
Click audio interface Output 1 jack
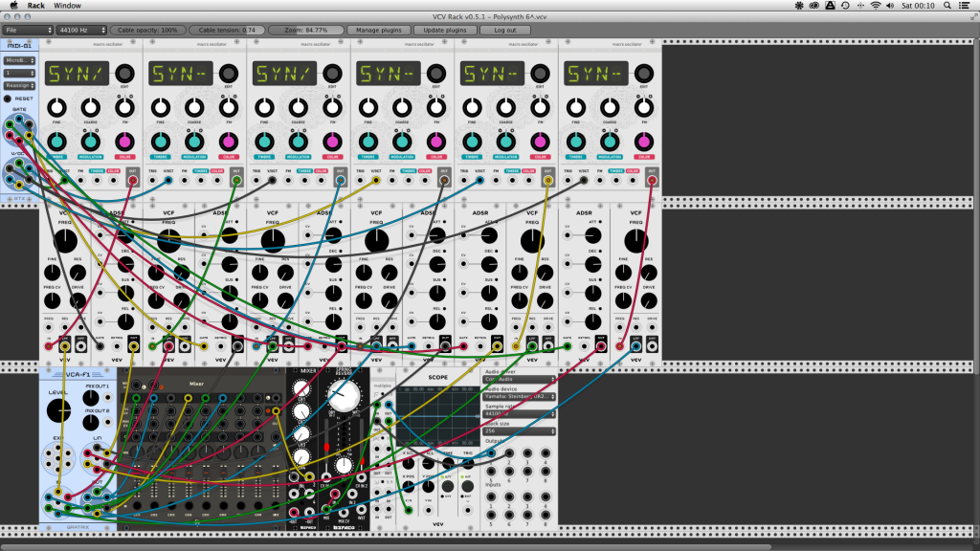click(x=491, y=452)
